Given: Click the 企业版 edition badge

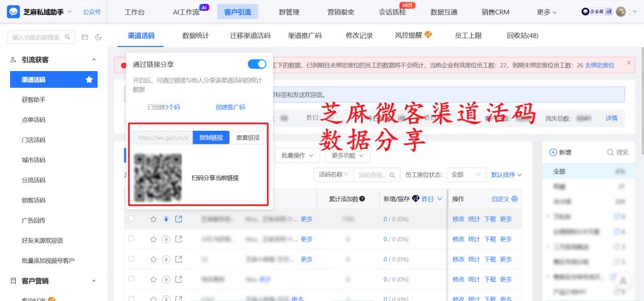Looking at the screenshot, I should (597, 11).
